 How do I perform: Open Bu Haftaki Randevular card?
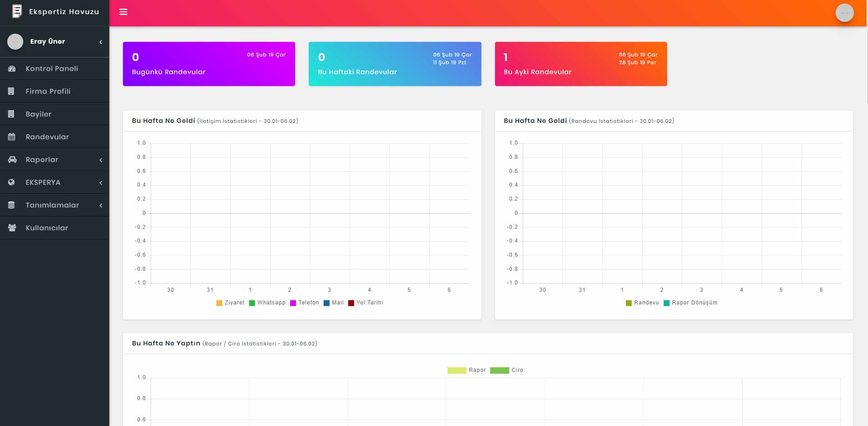pos(395,64)
